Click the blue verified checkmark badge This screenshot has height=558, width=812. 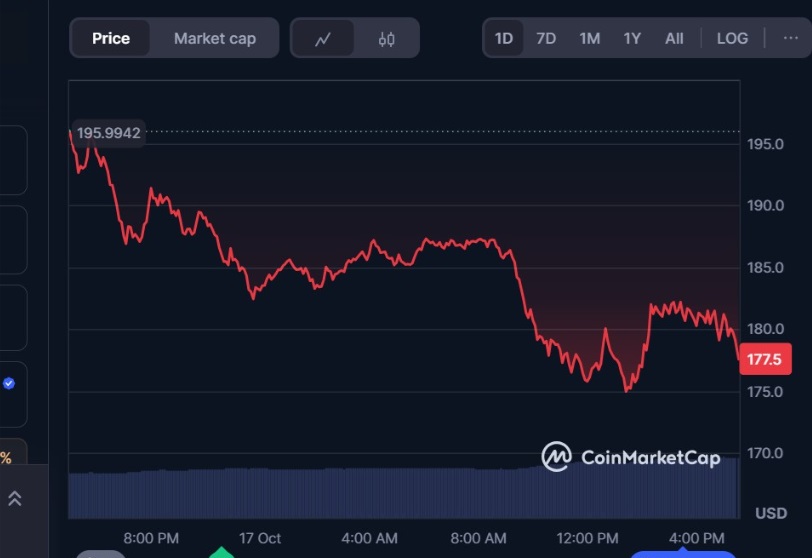coord(9,383)
